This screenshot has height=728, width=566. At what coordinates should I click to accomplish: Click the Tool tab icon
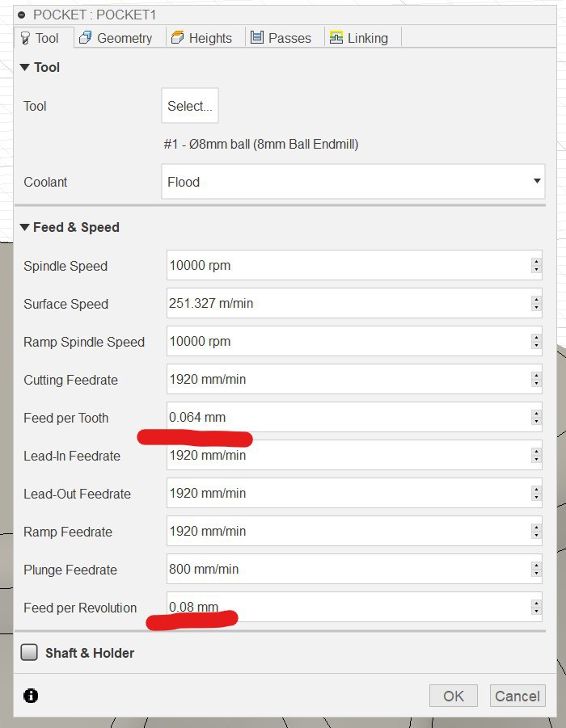[24, 38]
